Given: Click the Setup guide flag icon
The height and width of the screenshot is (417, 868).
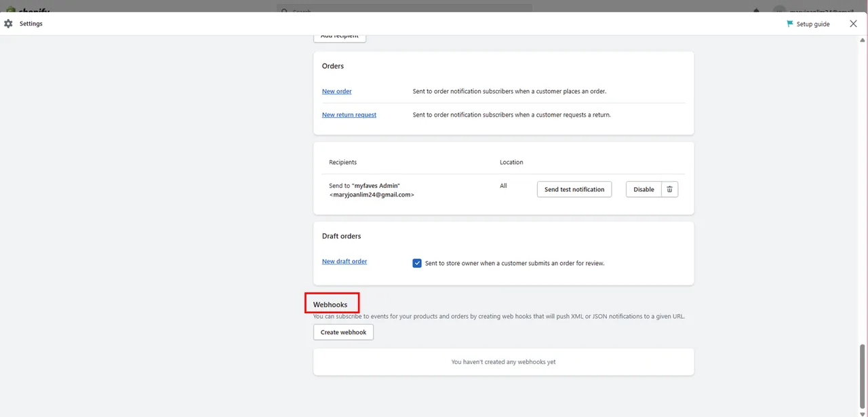Looking at the screenshot, I should 789,24.
